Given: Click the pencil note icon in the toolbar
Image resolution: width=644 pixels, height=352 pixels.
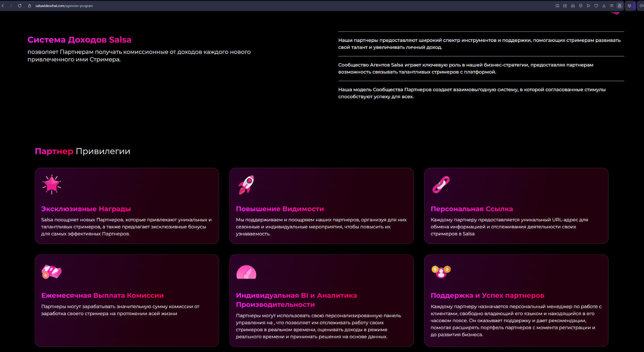Looking at the screenshot, I should (x=565, y=6).
